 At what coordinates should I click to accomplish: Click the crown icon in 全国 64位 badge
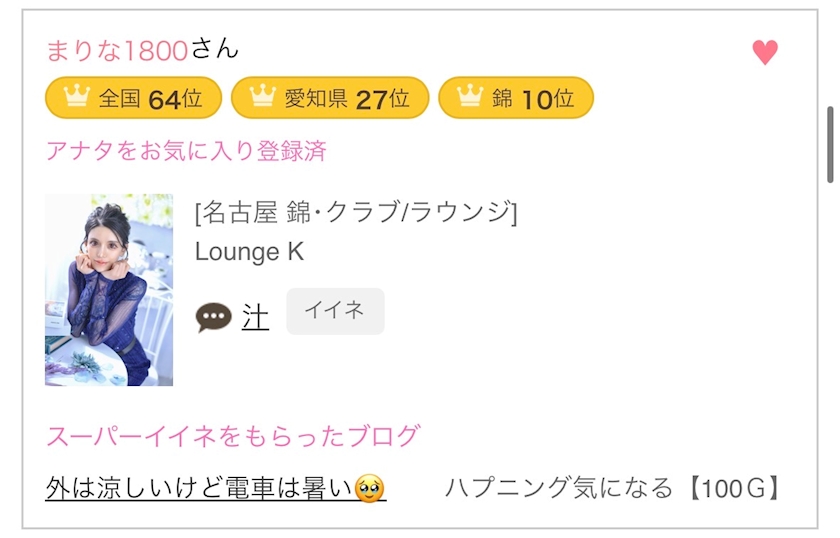[x=77, y=96]
